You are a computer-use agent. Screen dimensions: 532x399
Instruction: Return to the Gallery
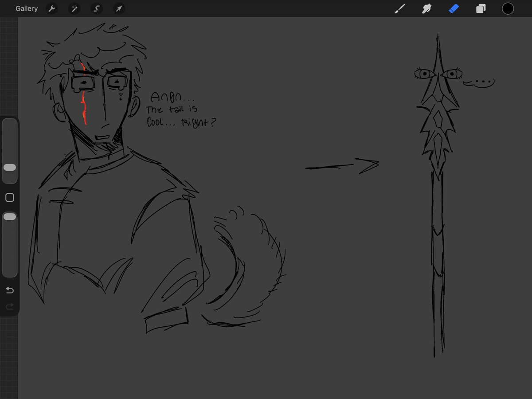(x=27, y=8)
